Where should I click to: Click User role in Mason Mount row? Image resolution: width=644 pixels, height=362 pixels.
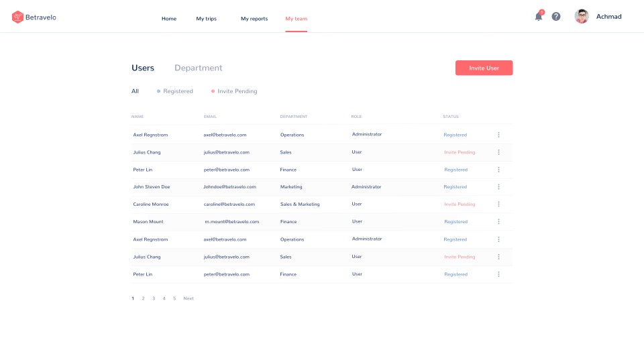(x=357, y=221)
